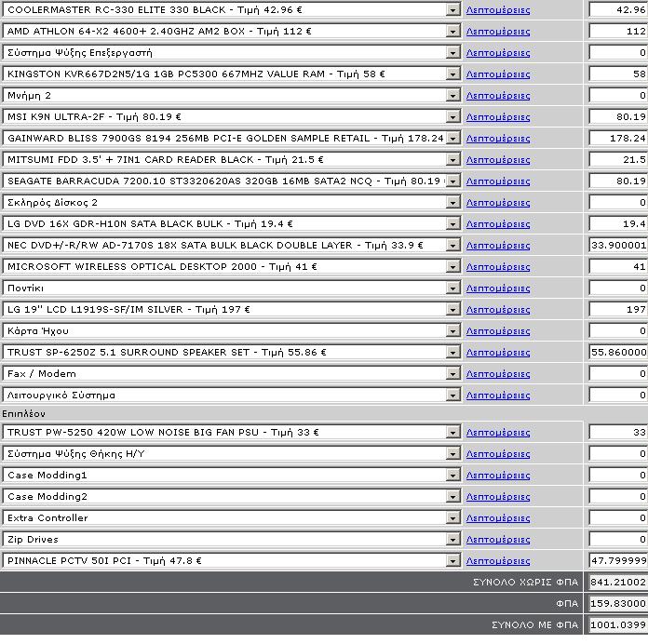648x644 pixels.
Task: Expand the Extra Controller dropdown
Action: [x=232, y=518]
